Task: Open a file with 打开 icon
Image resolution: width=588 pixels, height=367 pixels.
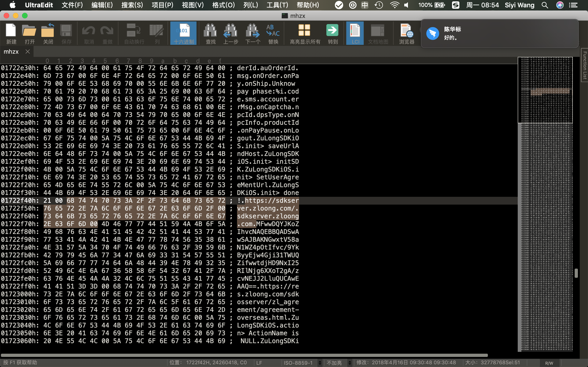Action: pos(29,33)
